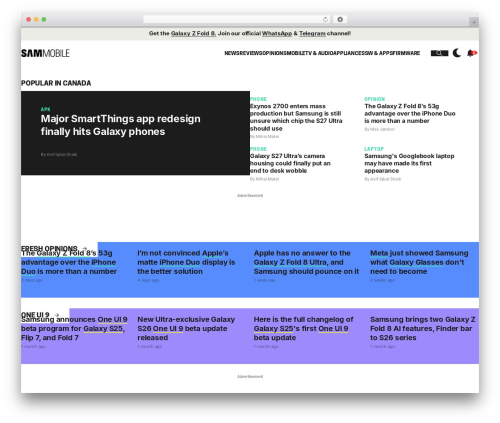Click the OPINION category tag
The width and height of the screenshot is (500, 423).
point(375,99)
